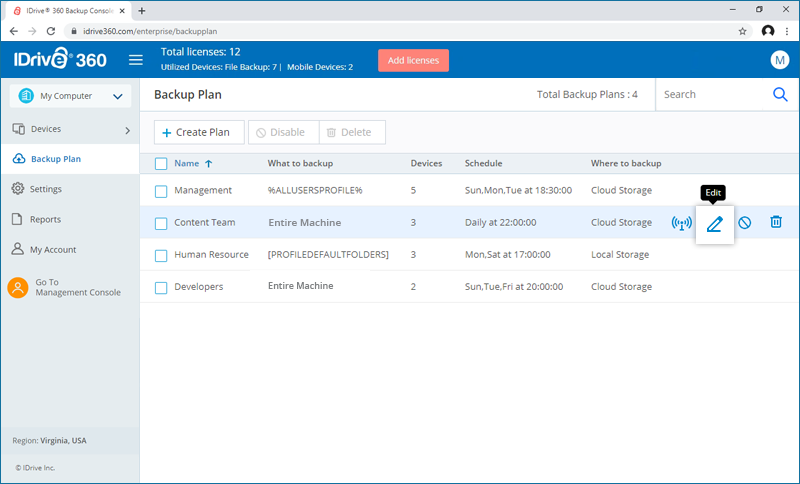Click the search magnifier icon
The height and width of the screenshot is (484, 800).
pos(780,94)
